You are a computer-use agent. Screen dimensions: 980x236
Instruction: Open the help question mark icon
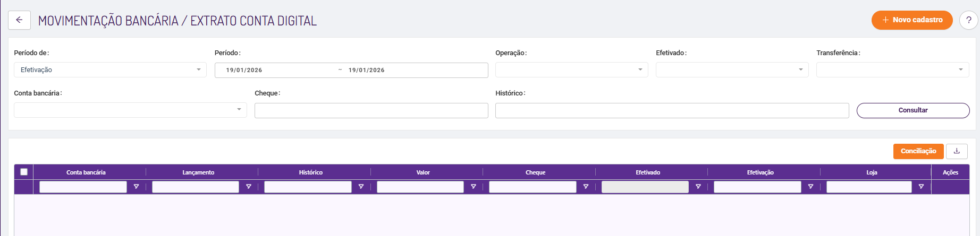point(968,20)
